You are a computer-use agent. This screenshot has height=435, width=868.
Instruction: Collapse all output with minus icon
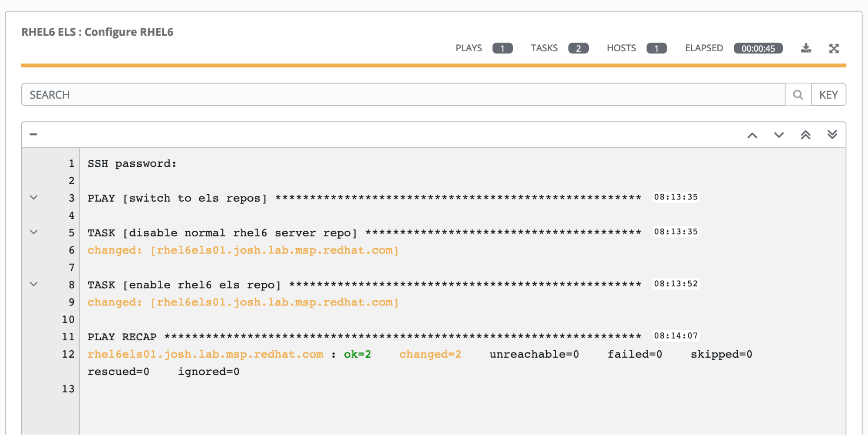33,135
